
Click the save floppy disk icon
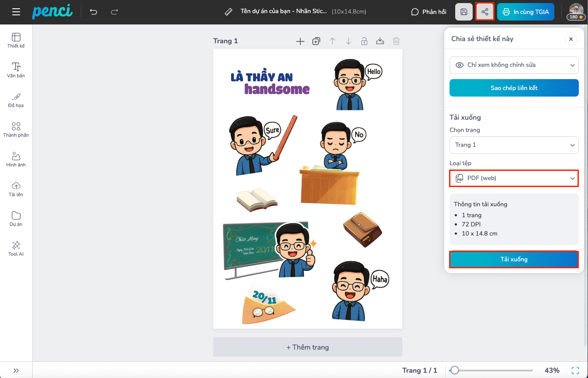tap(464, 12)
